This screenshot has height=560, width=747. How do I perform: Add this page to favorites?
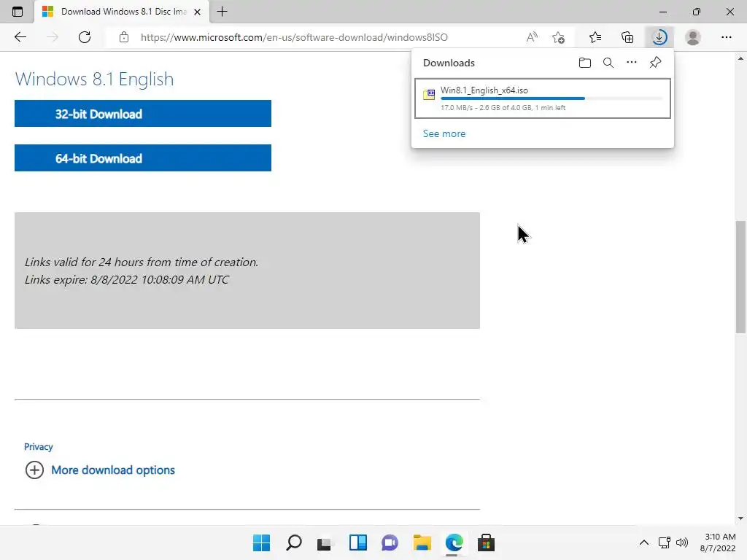pos(558,37)
